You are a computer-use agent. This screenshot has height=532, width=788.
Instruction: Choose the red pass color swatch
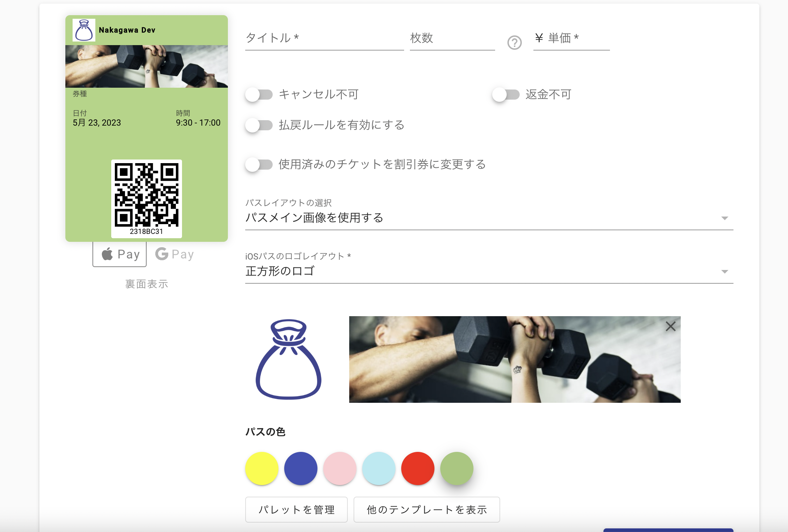(x=418, y=468)
